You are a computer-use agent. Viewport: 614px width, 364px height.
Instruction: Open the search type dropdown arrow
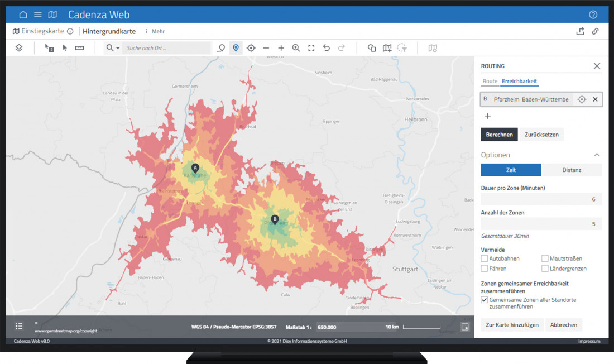pyautogui.click(x=118, y=48)
